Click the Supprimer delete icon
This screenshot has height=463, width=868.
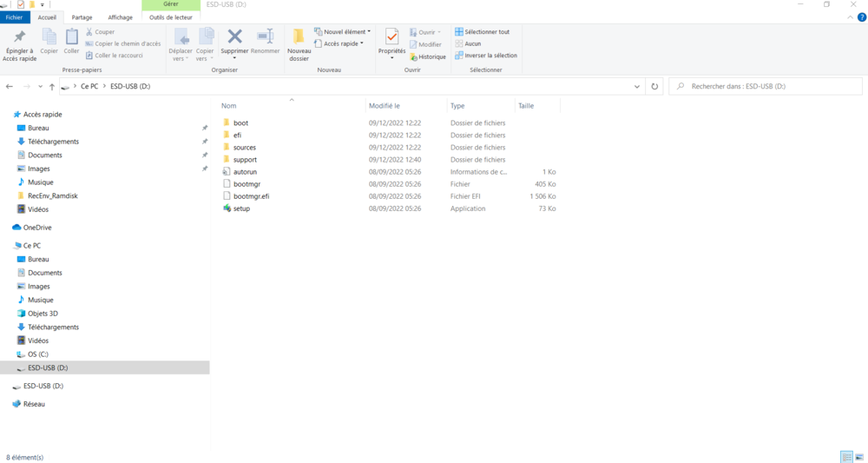(234, 37)
